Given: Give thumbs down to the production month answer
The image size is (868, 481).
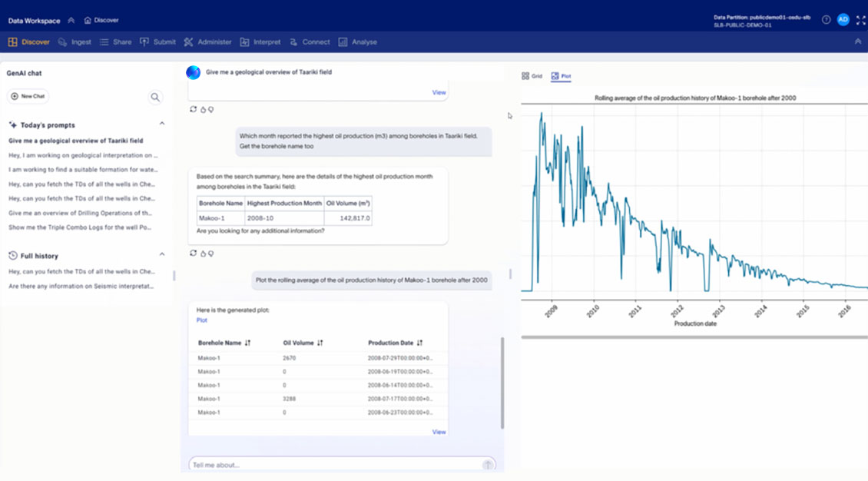Looking at the screenshot, I should click(x=211, y=254).
